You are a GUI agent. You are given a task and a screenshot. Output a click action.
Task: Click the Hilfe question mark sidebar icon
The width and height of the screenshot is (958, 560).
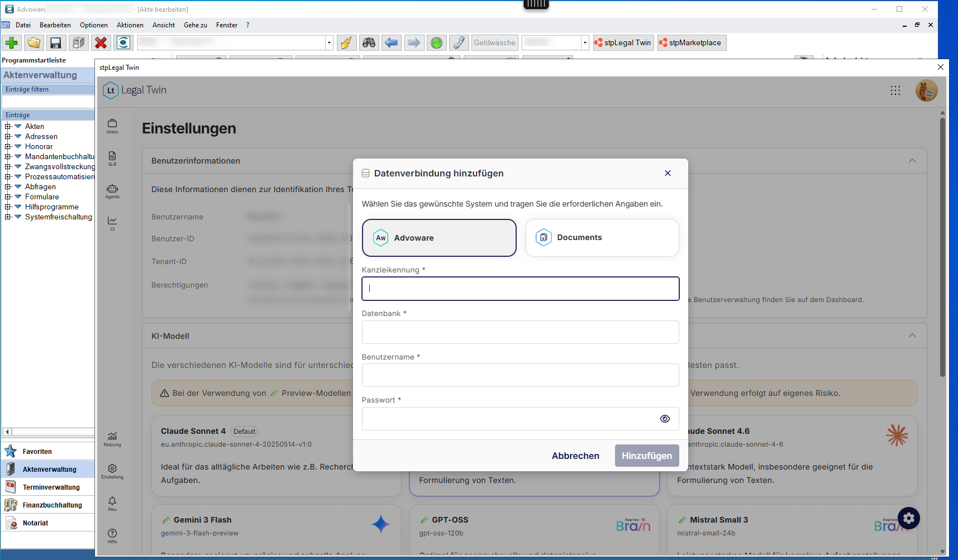112,536
